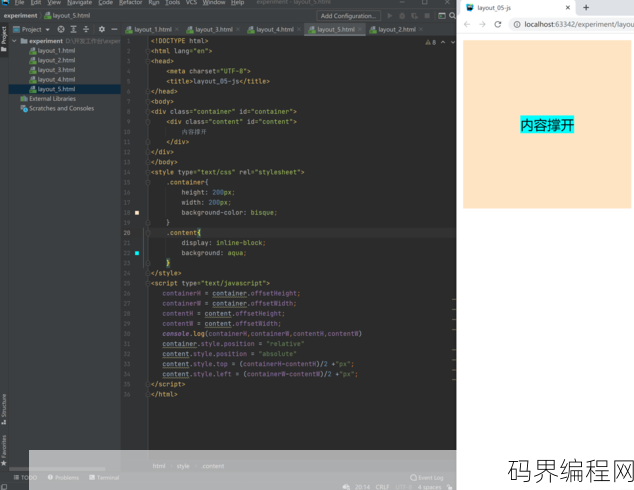
Task: Click the Collapse All icon in Project panel
Action: pos(86,29)
